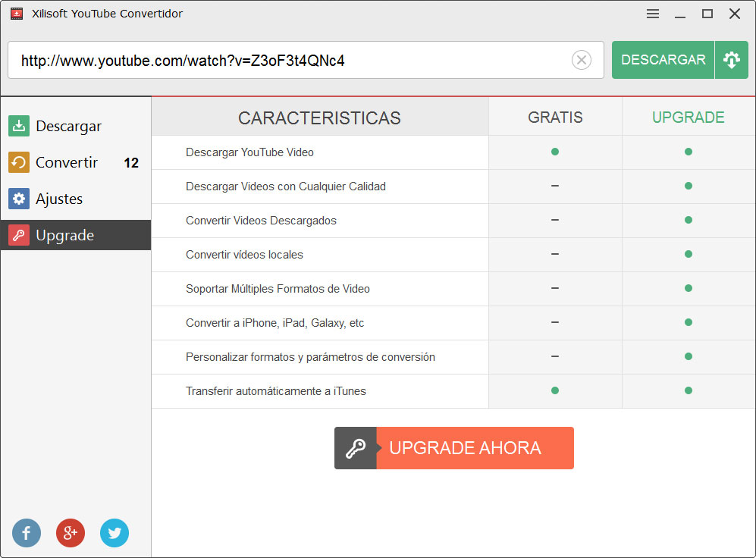Select 'Soportar Múltiples Formatos de Video' row

pyautogui.click(x=278, y=289)
